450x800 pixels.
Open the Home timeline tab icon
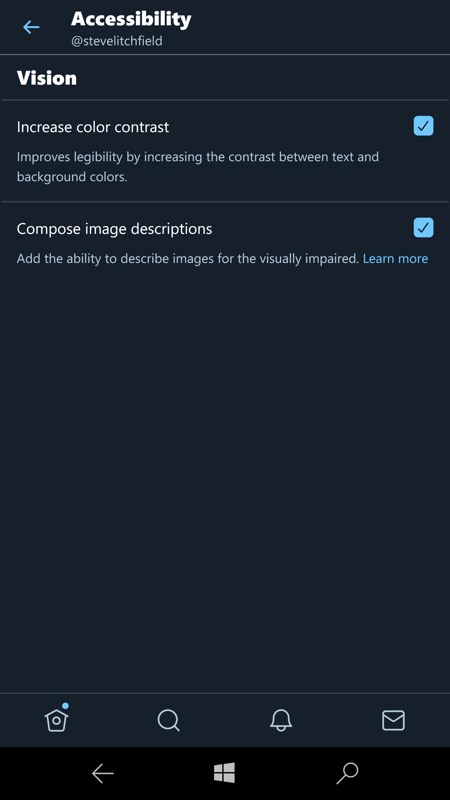[x=56, y=720]
